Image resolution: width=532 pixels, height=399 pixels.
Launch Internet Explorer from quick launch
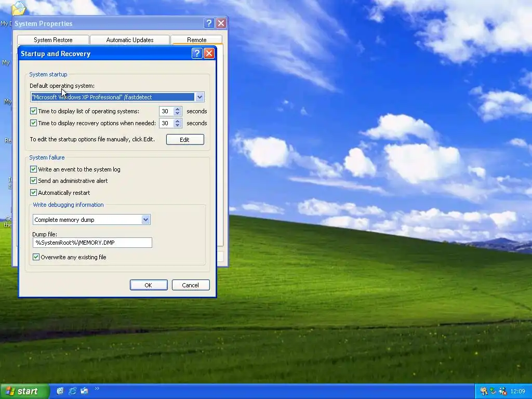pyautogui.click(x=72, y=391)
